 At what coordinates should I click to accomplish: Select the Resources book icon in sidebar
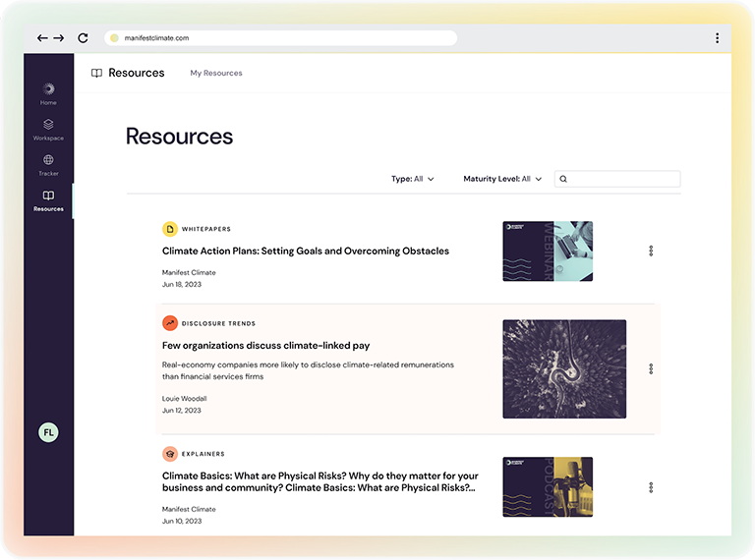coord(48,196)
